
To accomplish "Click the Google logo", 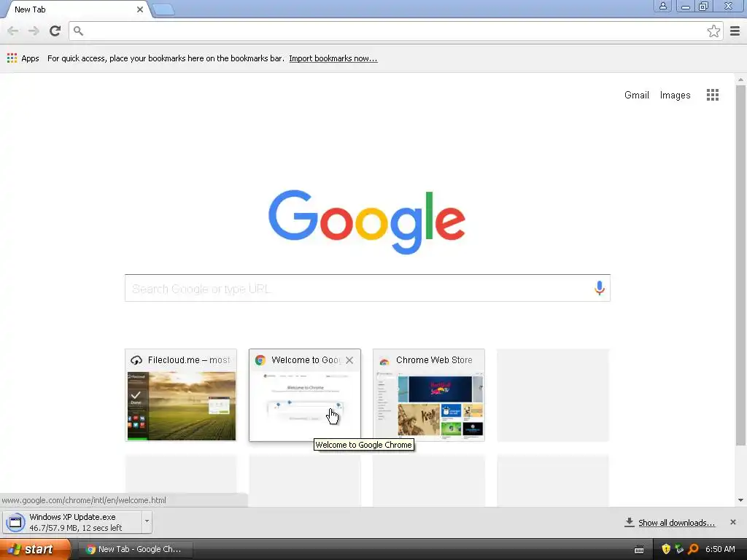I will 367,222.
